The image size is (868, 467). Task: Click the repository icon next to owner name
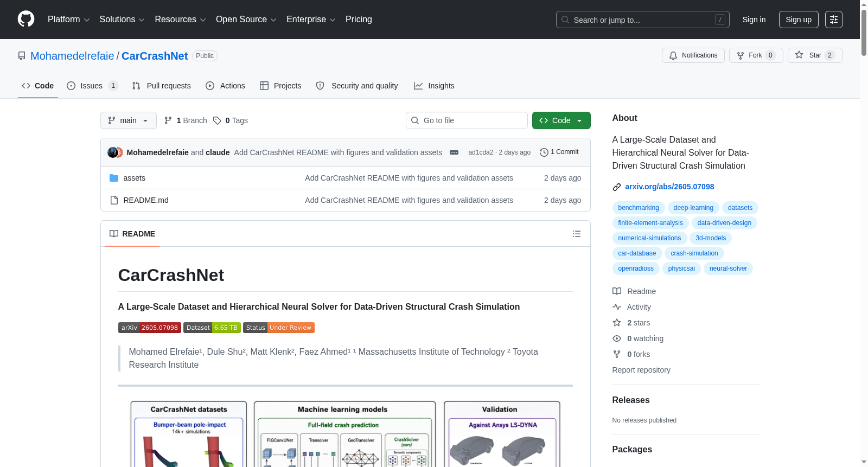[x=22, y=56]
